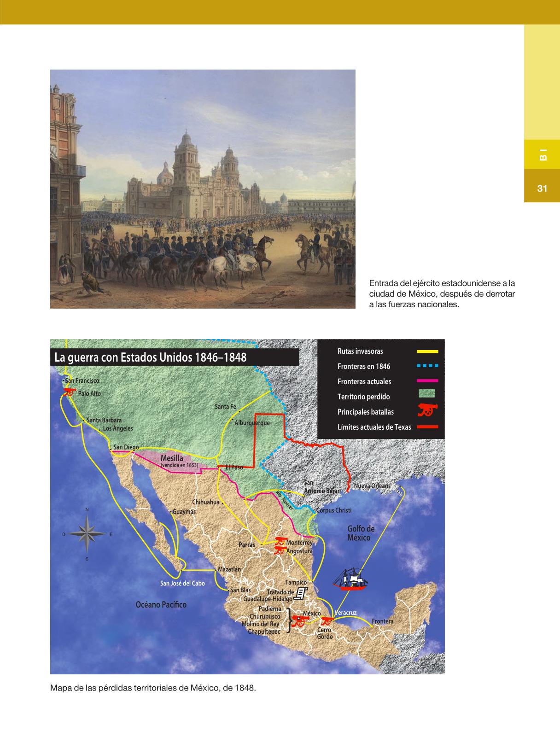Click the 'Principales batallas' legend label

366,412
